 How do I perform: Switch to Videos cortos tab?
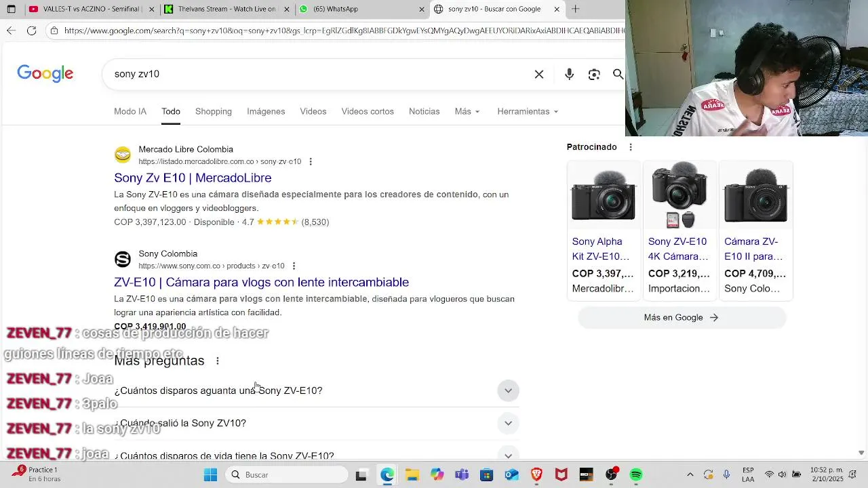click(368, 112)
